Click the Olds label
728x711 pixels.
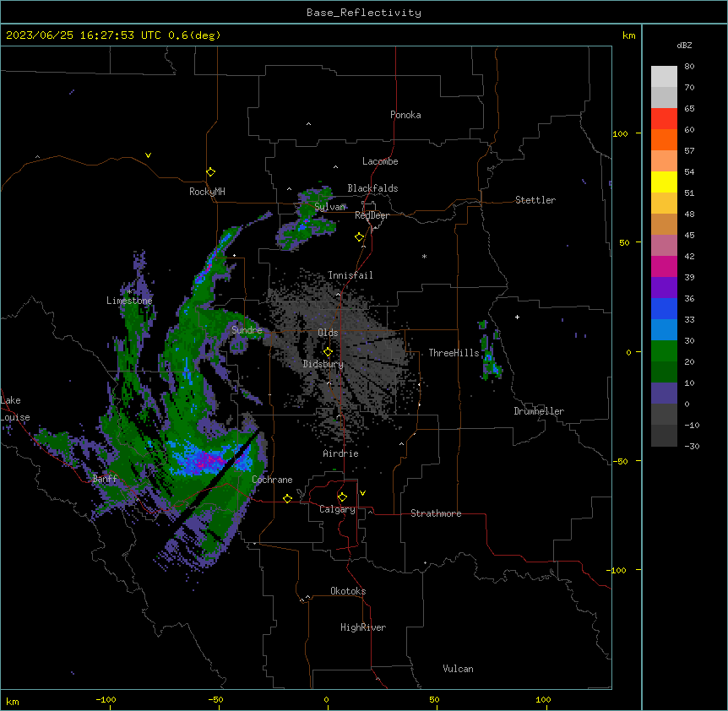(328, 333)
